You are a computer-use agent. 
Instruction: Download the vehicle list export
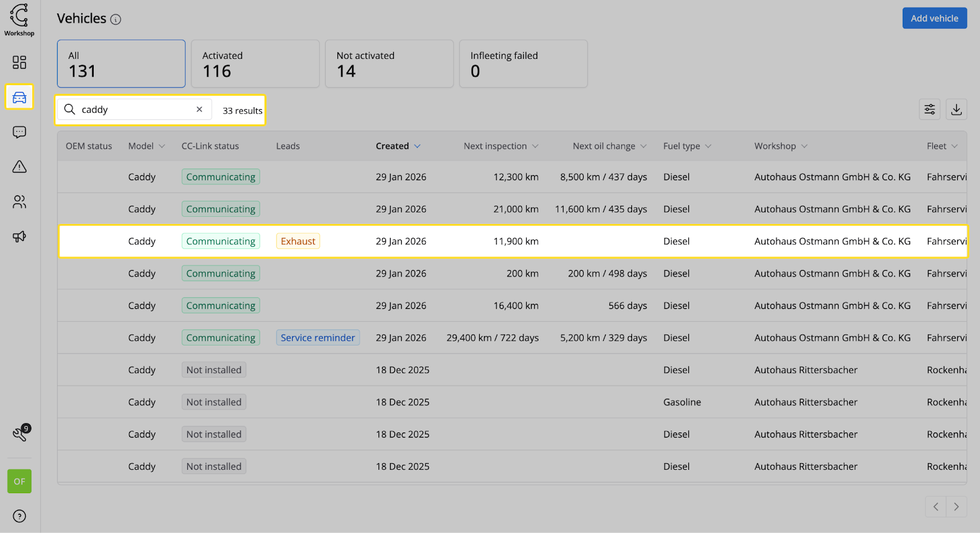[x=956, y=110]
